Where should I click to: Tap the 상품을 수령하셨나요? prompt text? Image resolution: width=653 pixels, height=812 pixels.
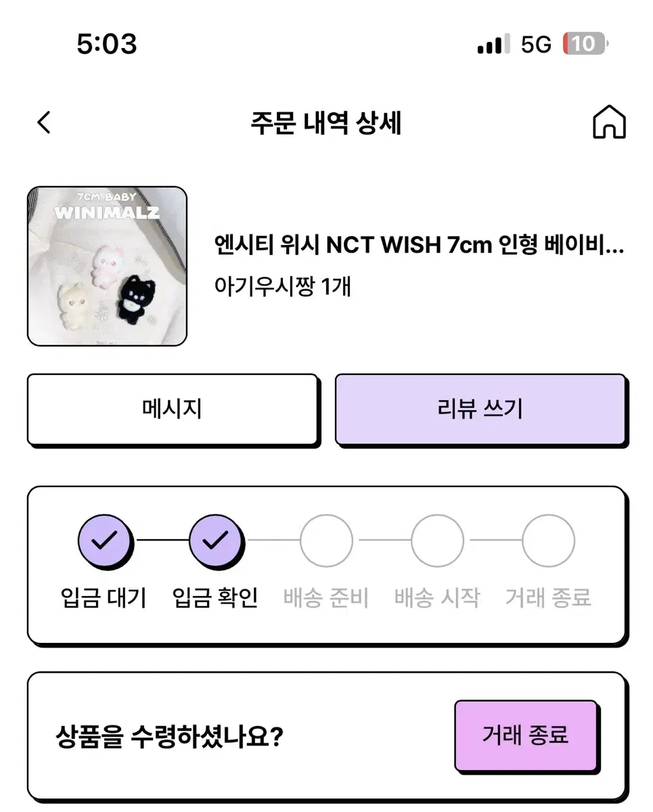point(168,736)
